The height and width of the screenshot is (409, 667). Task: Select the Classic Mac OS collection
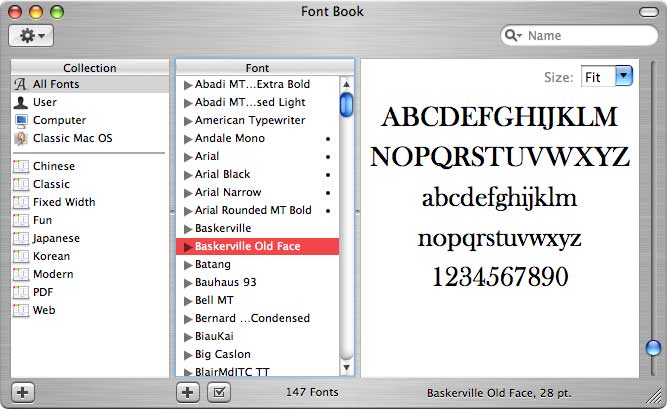pos(72,138)
